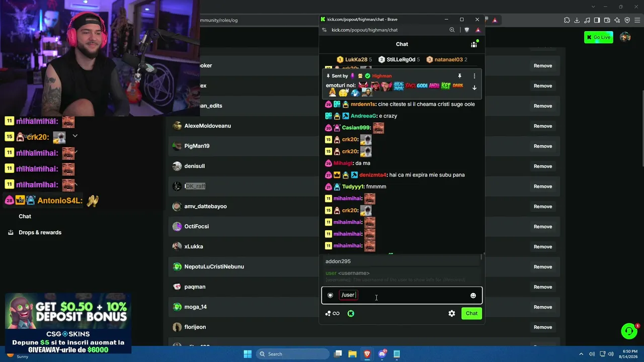This screenshot has width=644, height=362.
Task: Open Brave Shields in the popout window
Action: 467,30
